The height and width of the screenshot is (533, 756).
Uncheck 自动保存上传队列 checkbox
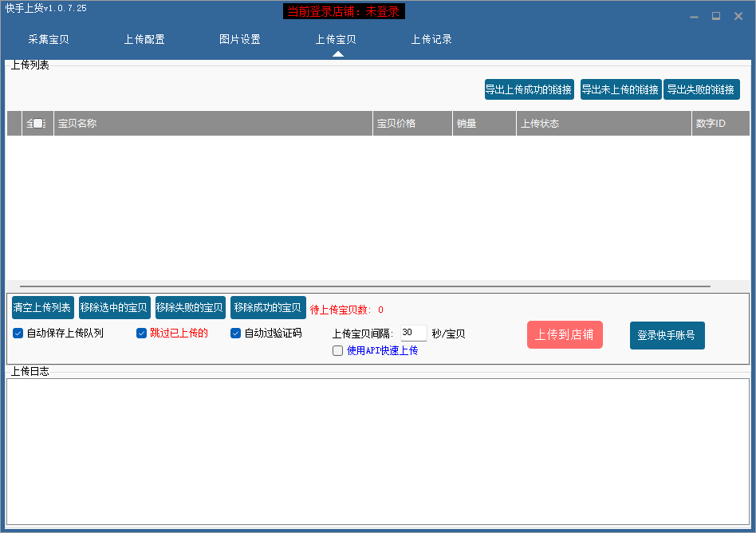pyautogui.click(x=18, y=334)
